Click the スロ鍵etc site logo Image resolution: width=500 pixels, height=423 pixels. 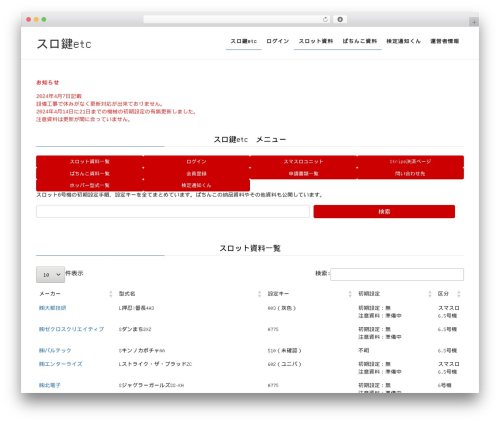point(64,44)
